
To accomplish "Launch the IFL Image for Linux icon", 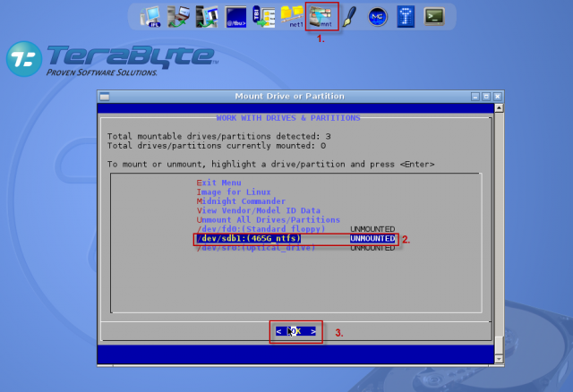I will pyautogui.click(x=150, y=17).
